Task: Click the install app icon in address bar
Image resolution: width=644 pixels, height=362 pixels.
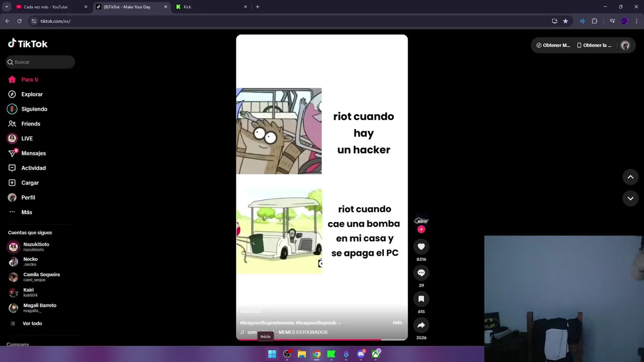Action: coord(554,21)
